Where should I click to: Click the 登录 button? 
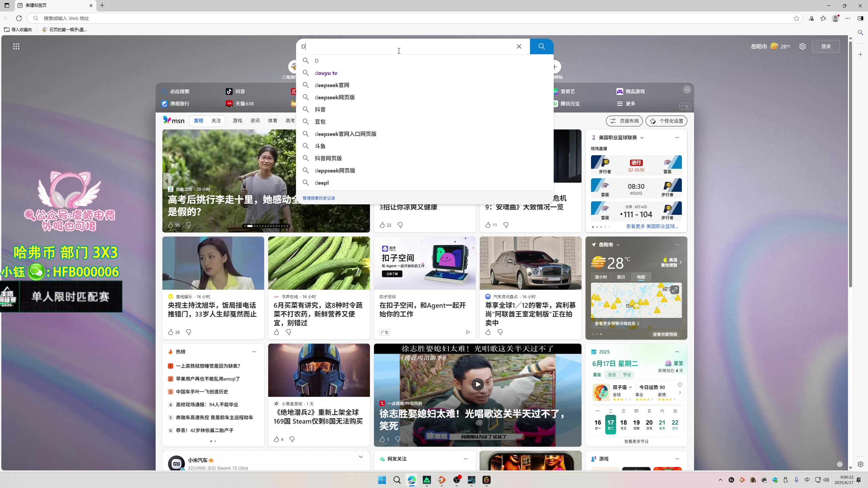[x=826, y=46]
